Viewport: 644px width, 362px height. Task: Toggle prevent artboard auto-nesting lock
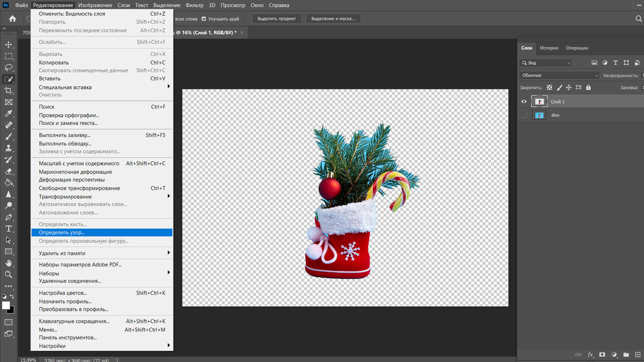click(x=579, y=87)
